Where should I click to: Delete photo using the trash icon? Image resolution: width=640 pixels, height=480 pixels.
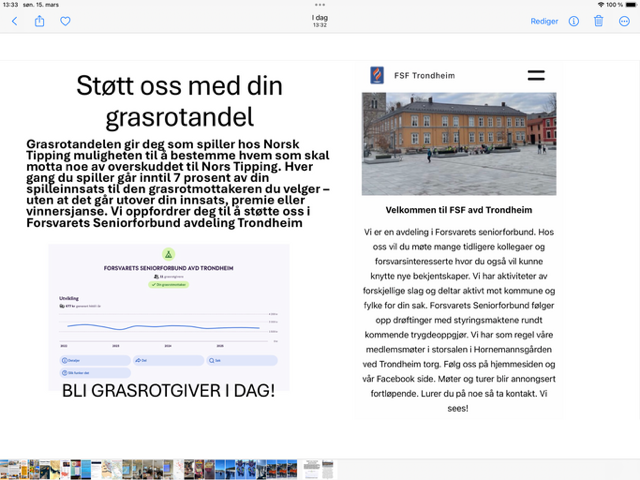(599, 21)
